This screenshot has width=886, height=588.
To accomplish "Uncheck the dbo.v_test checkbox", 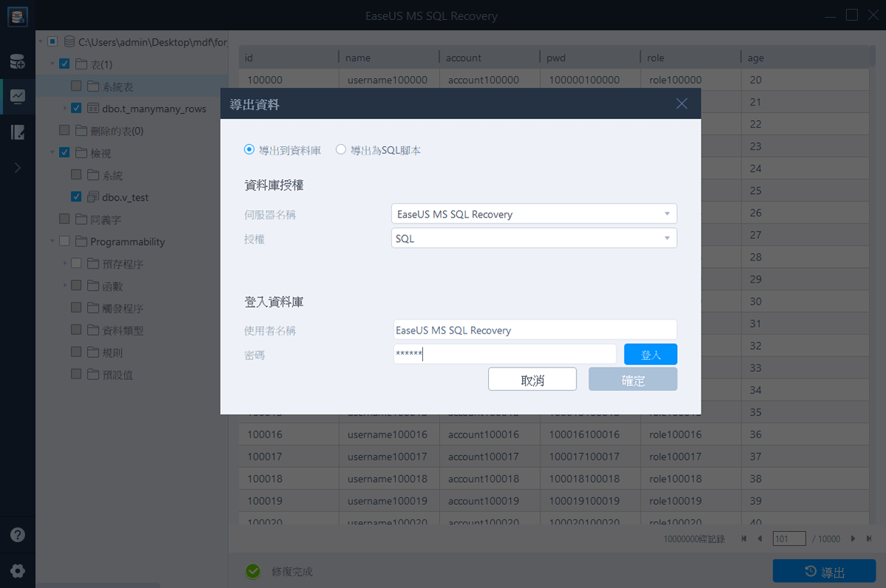I will 76,197.
